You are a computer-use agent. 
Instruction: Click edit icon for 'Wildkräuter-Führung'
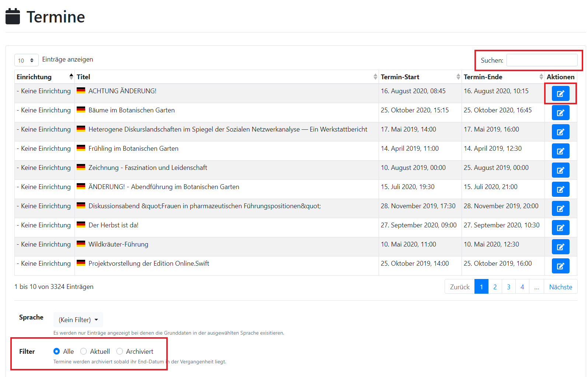560,247
